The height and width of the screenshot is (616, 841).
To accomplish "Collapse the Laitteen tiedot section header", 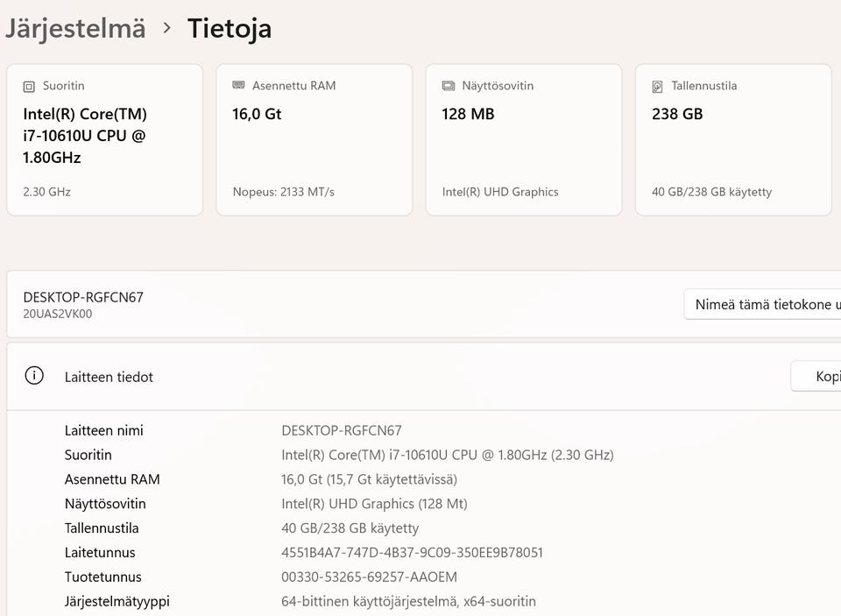I will [x=424, y=377].
